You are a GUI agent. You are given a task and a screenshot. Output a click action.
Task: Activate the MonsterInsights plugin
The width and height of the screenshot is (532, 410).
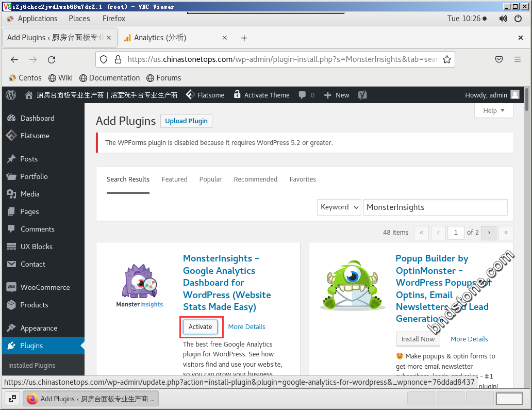(x=200, y=327)
